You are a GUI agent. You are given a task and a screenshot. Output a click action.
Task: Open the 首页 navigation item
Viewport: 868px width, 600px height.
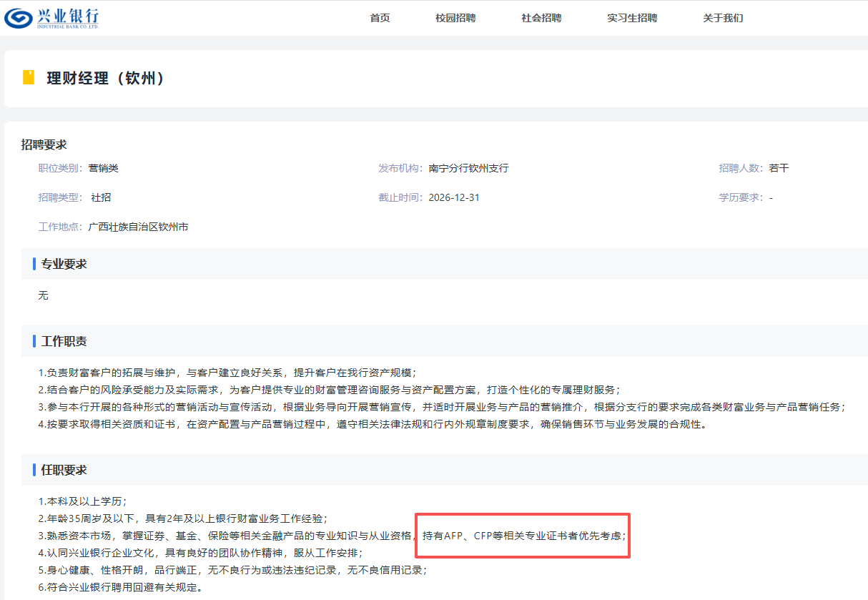380,18
